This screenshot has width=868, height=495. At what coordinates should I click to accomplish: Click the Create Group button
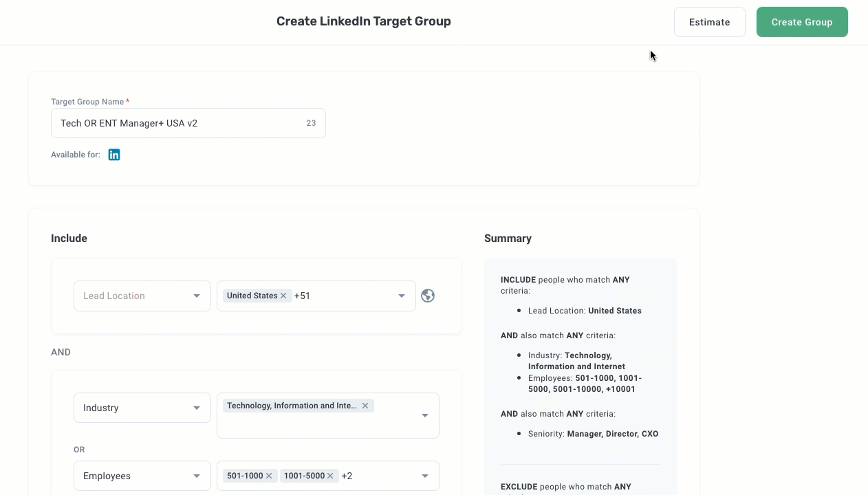coord(802,22)
